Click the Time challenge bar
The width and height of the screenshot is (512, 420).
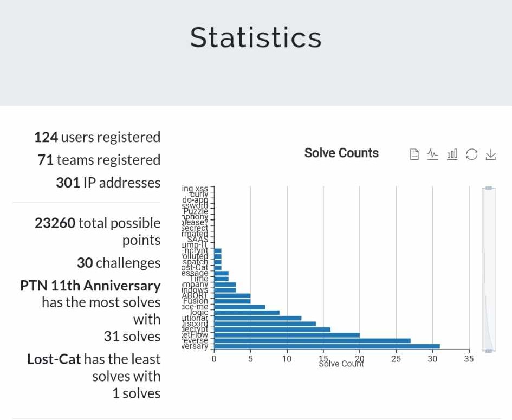(221, 279)
